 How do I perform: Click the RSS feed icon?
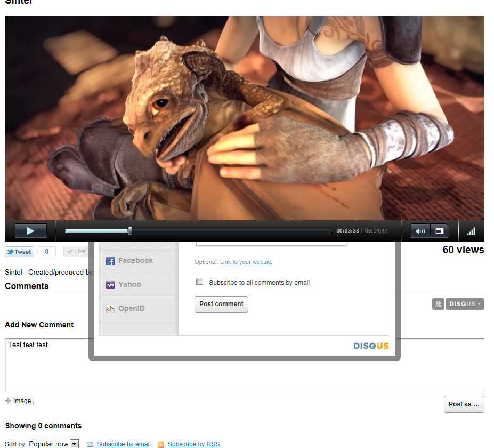click(161, 444)
